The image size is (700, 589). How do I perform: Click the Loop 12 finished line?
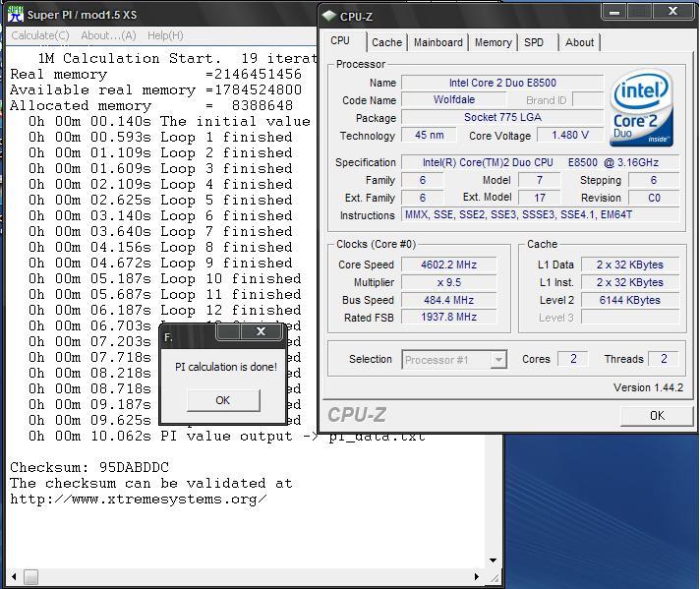coord(165,310)
